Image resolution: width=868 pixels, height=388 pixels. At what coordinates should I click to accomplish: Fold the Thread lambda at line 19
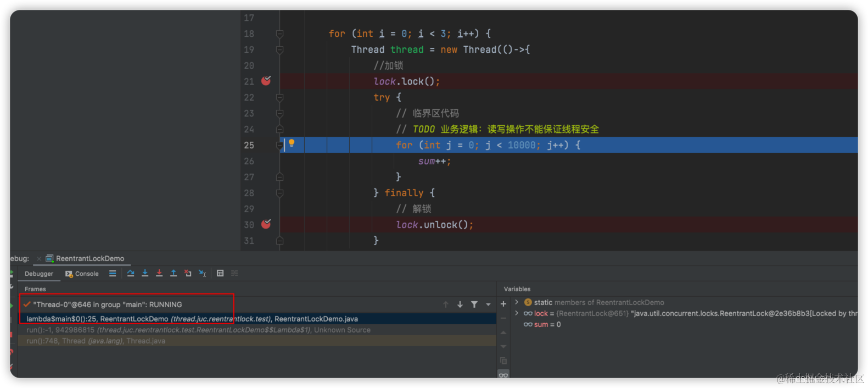coord(279,49)
